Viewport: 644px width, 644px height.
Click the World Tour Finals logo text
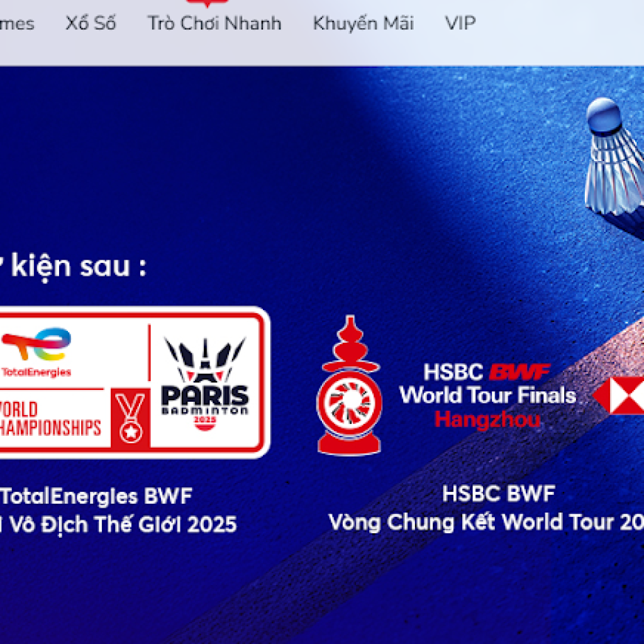(487, 396)
